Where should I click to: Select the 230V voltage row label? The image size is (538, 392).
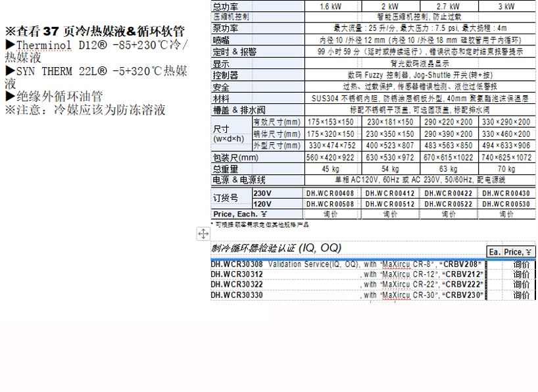(x=261, y=193)
